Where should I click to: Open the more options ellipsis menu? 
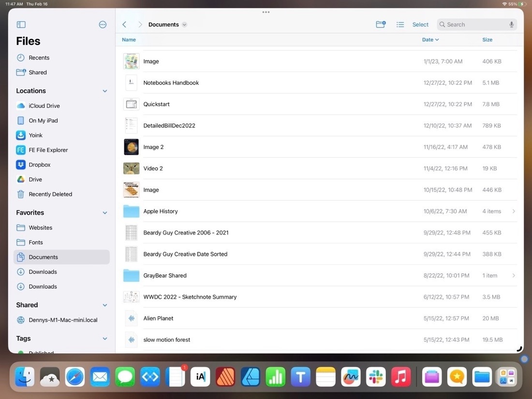[x=103, y=24]
